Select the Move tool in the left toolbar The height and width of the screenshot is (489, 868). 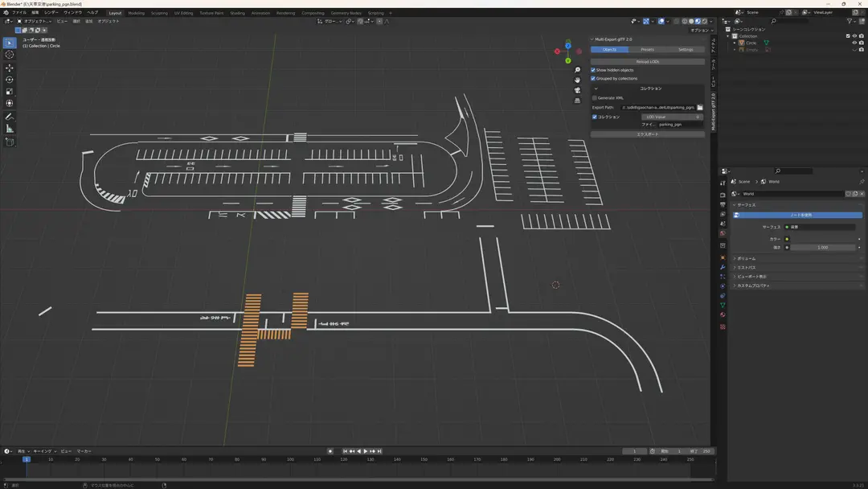tap(10, 68)
